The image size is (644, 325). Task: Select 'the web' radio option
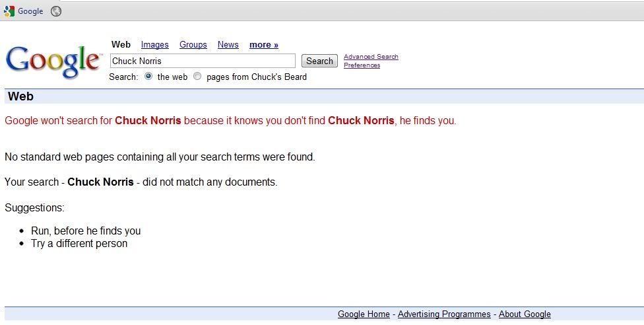(148, 76)
